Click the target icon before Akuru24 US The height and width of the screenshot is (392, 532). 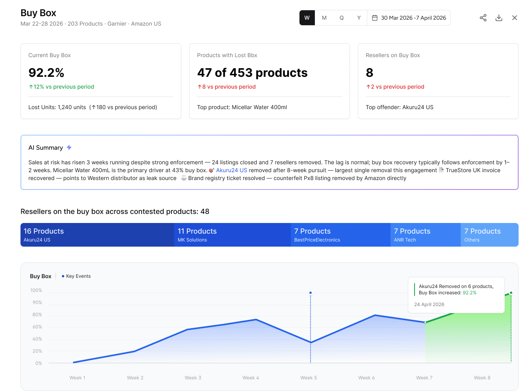(x=212, y=170)
